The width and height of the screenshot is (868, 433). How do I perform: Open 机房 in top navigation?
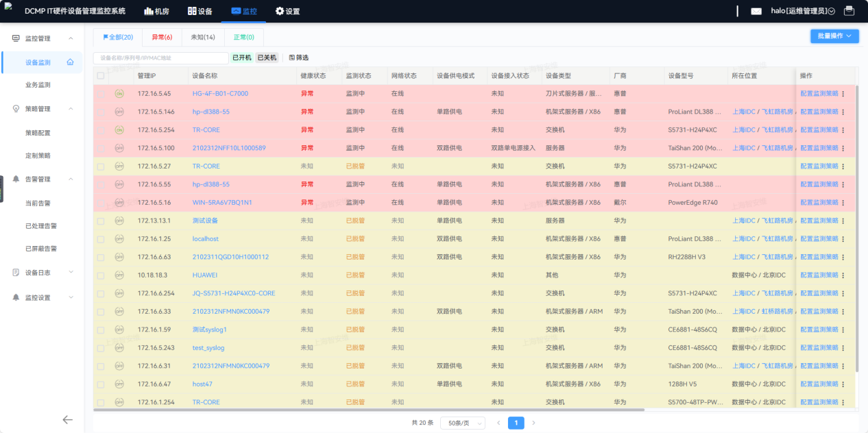(x=157, y=11)
